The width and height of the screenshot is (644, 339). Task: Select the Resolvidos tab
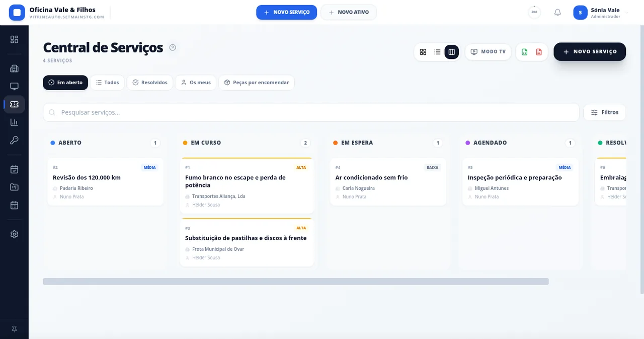point(150,83)
